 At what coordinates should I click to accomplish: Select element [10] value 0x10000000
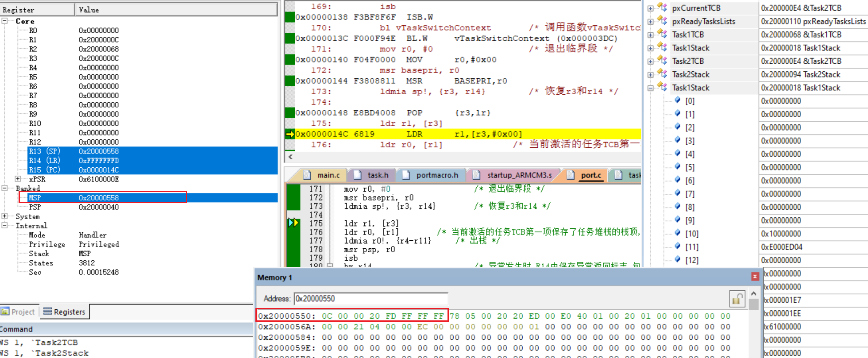[781, 234]
